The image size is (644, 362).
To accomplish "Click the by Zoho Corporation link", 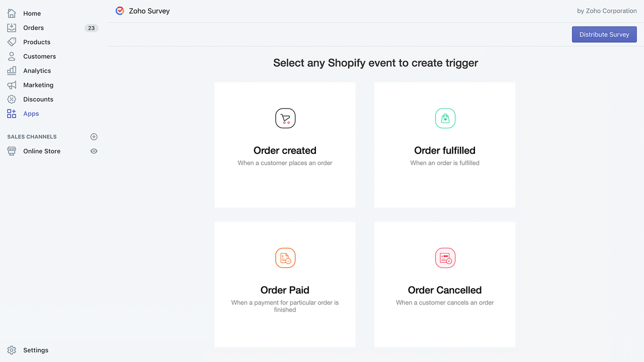I will [607, 11].
